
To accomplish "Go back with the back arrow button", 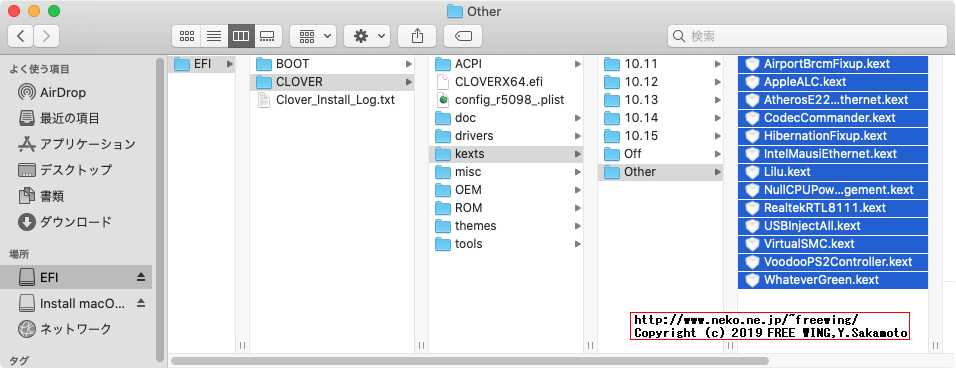I will [x=21, y=36].
